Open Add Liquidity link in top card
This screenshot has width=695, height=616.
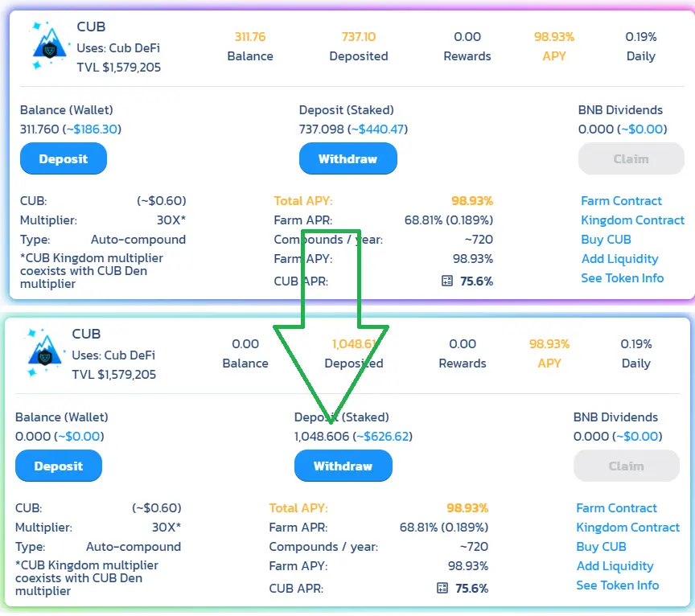(619, 259)
